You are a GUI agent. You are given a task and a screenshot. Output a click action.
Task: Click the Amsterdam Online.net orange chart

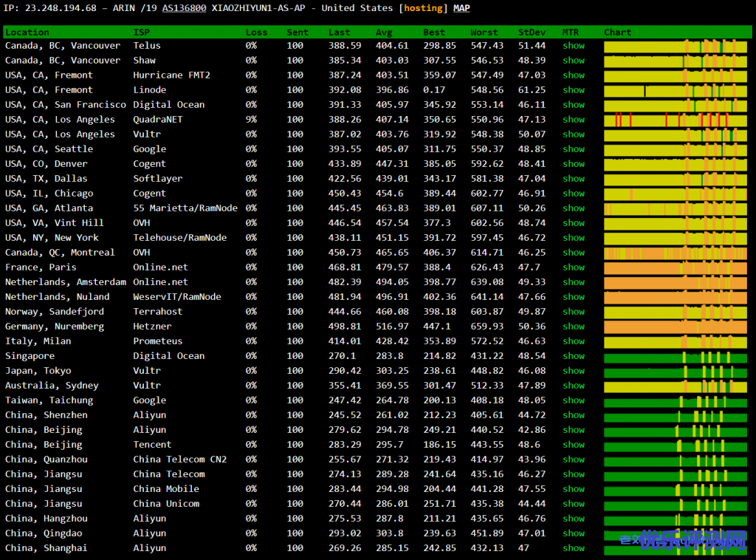pyautogui.click(x=675, y=282)
